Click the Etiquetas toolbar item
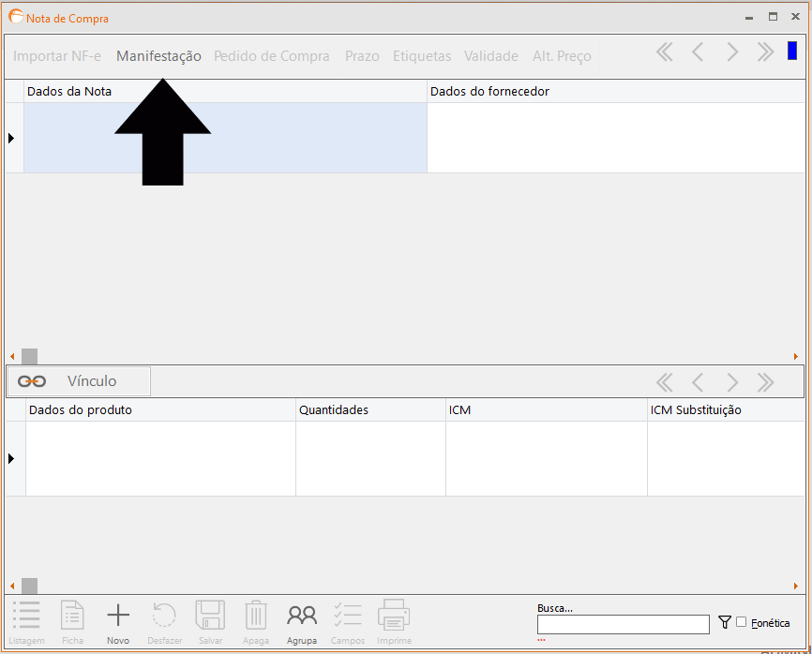 (422, 56)
